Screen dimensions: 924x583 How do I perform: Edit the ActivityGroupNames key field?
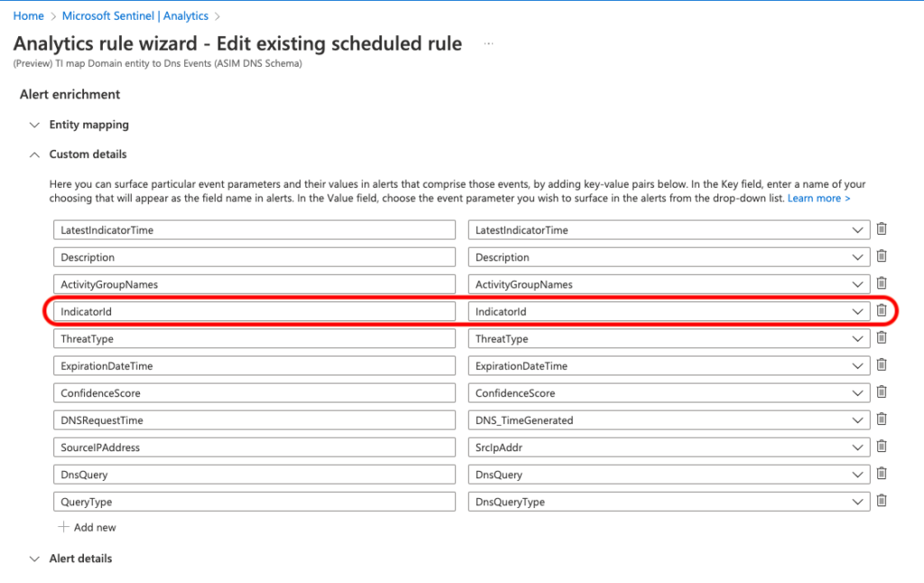point(254,284)
